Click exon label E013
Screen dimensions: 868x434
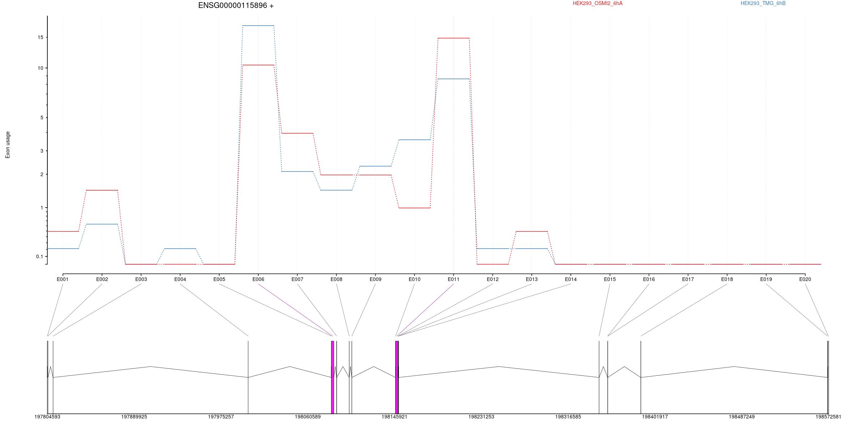[x=532, y=279]
